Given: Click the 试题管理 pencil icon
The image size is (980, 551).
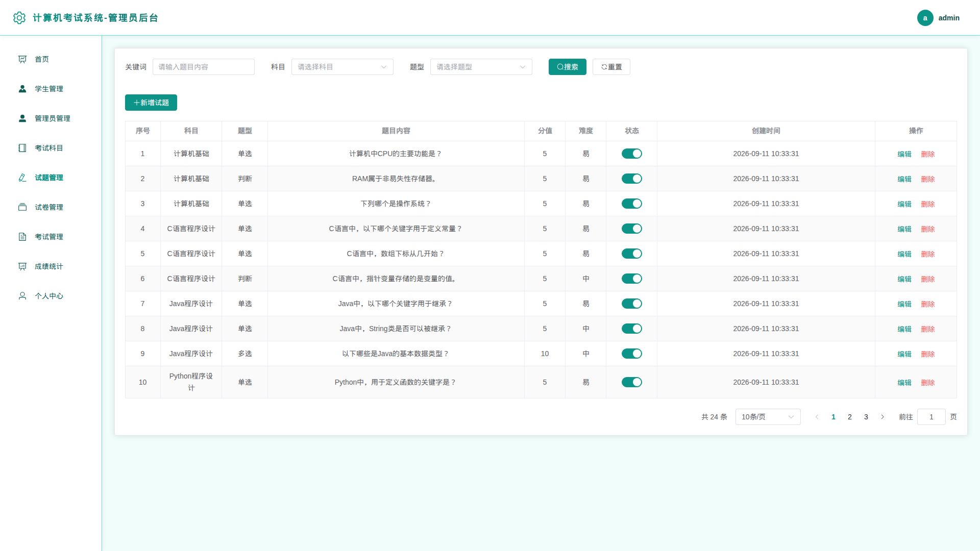Looking at the screenshot, I should tap(22, 178).
